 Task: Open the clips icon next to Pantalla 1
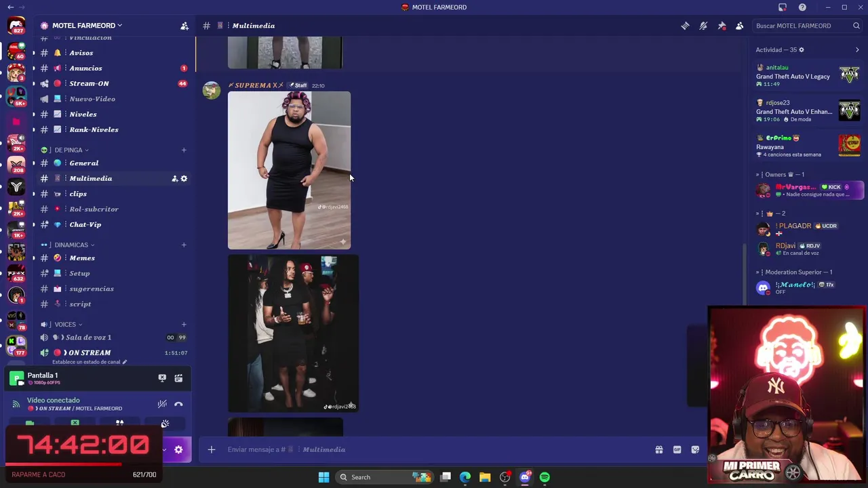click(178, 378)
